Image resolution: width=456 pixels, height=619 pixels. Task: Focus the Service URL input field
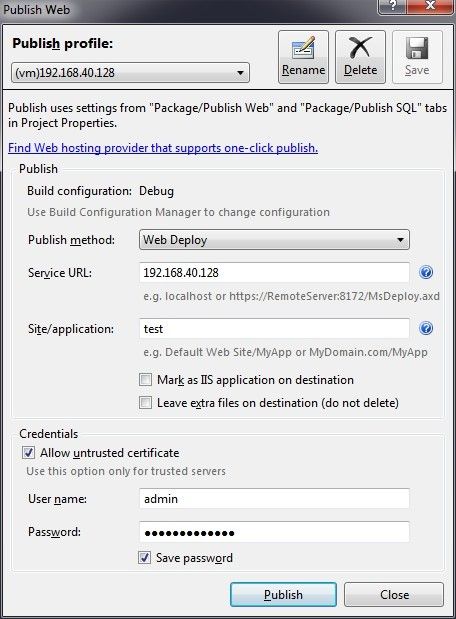click(274, 272)
